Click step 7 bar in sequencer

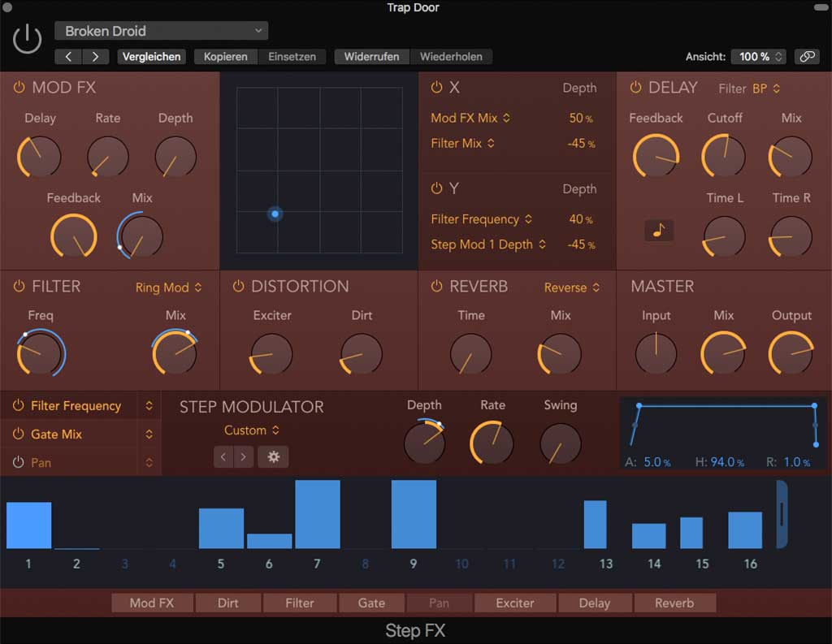pyautogui.click(x=317, y=514)
